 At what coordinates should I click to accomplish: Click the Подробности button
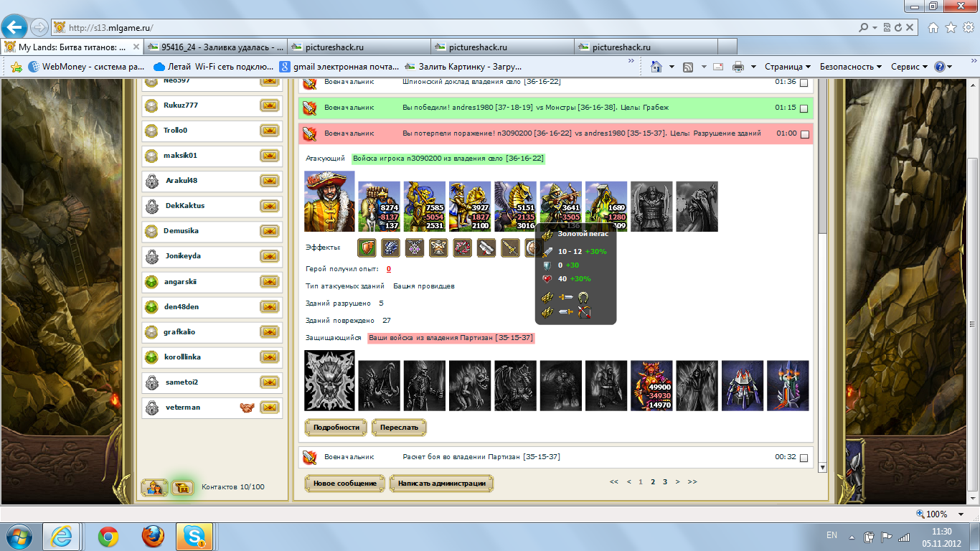(x=336, y=428)
